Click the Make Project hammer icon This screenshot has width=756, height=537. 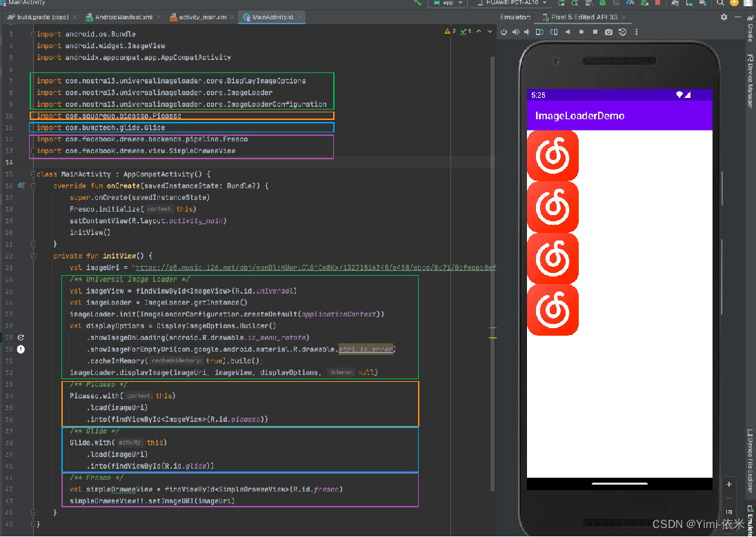(417, 3)
